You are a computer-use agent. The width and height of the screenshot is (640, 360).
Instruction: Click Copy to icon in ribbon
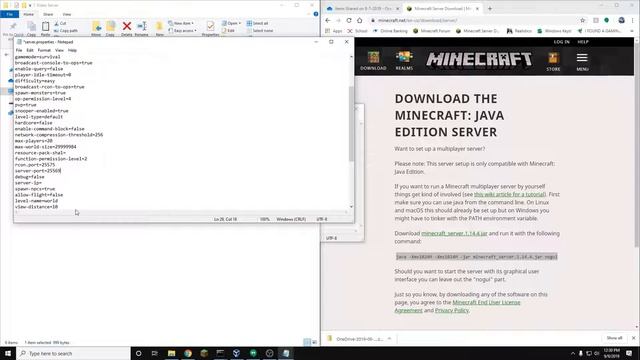pyautogui.click(x=110, y=27)
